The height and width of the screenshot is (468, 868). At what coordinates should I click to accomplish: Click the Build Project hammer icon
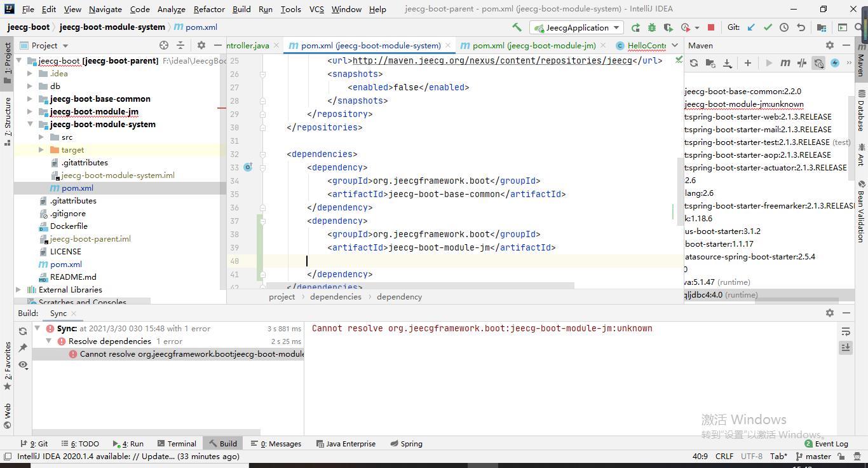[x=517, y=27]
